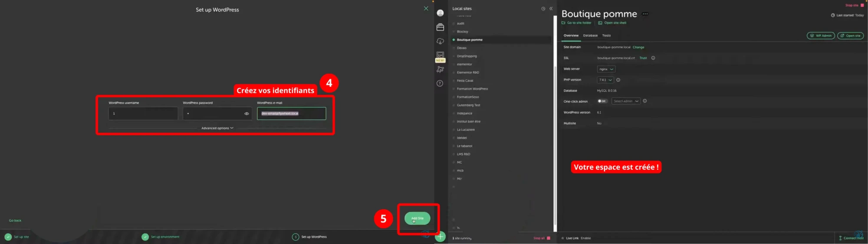Screen dimensions: 868x244
Task: Click the Connect host icon
Action: 840,238
